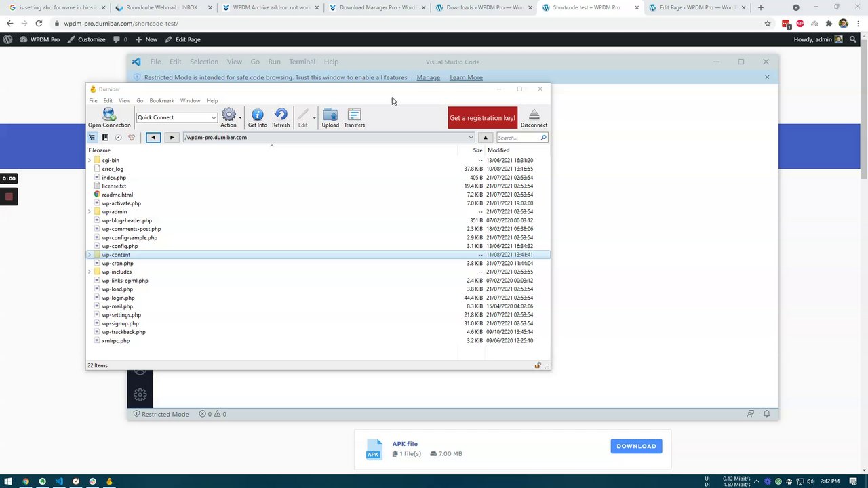Click Manage link in Restricted Mode banner

(x=428, y=77)
